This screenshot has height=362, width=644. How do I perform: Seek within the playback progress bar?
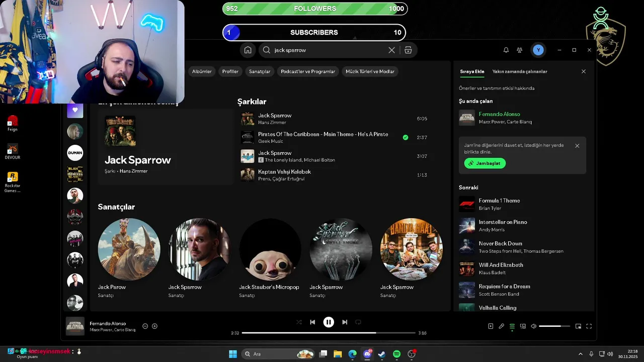(329, 333)
